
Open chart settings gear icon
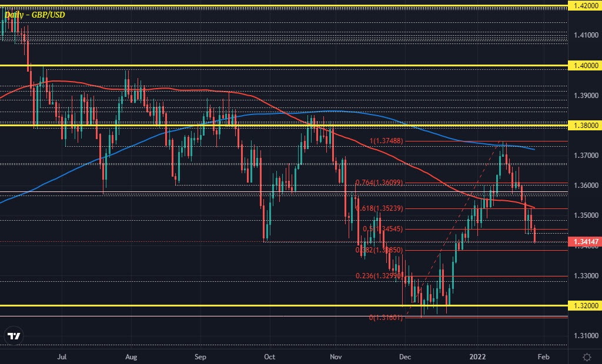click(x=587, y=357)
